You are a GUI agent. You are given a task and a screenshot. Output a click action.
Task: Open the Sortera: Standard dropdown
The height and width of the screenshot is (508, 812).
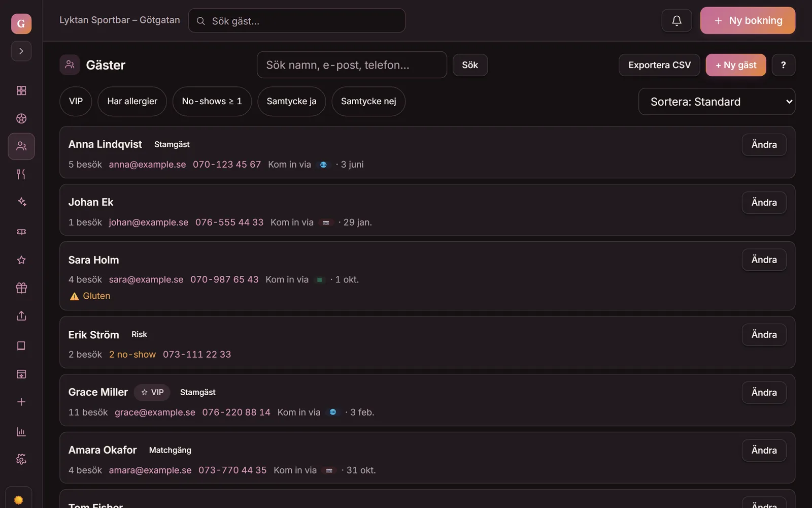717,102
